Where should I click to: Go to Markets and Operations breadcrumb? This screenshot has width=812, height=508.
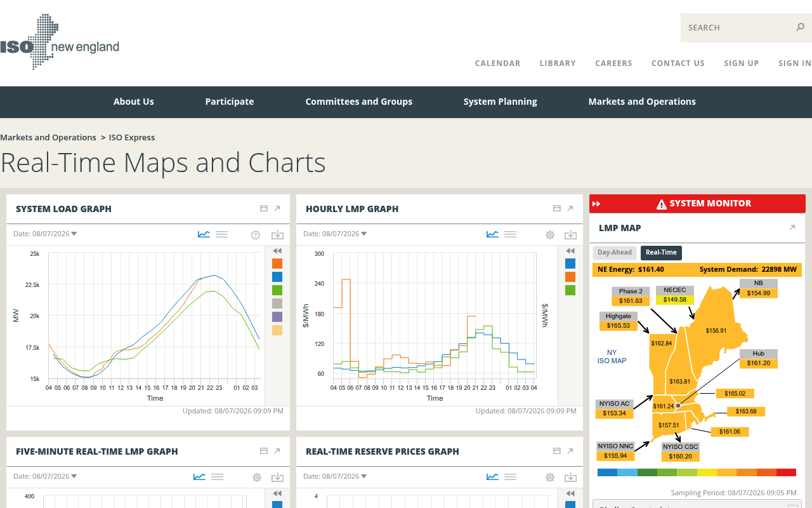point(48,137)
